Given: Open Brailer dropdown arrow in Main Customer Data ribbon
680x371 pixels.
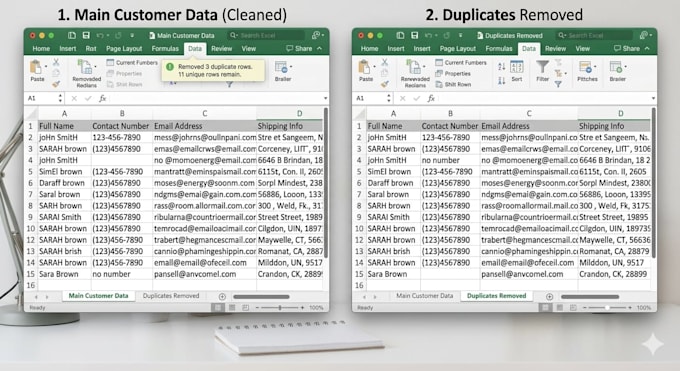Looking at the screenshot, I should click(x=291, y=67).
